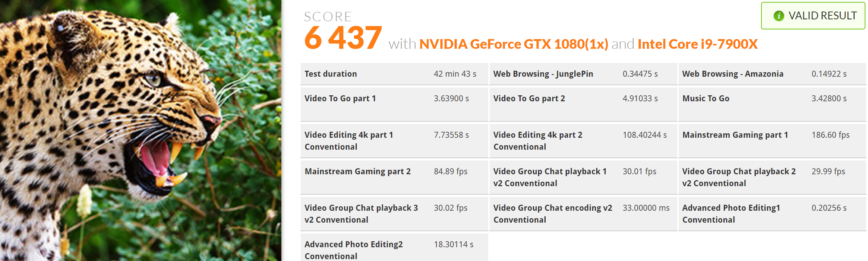Viewport: 868px width, 261px height.
Task: Select the Mainstream Gaming part 1 label
Action: 735,135
